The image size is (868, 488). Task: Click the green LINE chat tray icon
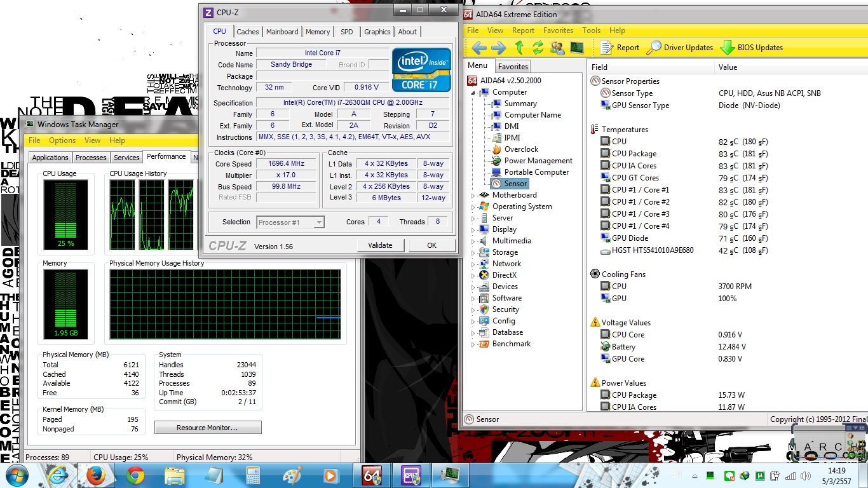click(729, 475)
